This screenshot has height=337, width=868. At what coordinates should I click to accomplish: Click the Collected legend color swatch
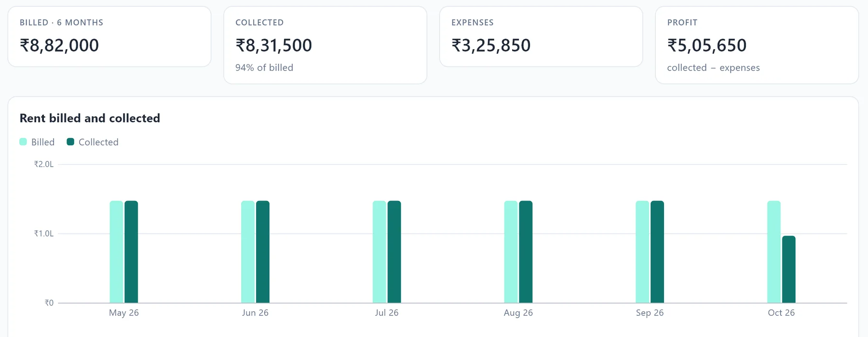pos(70,141)
